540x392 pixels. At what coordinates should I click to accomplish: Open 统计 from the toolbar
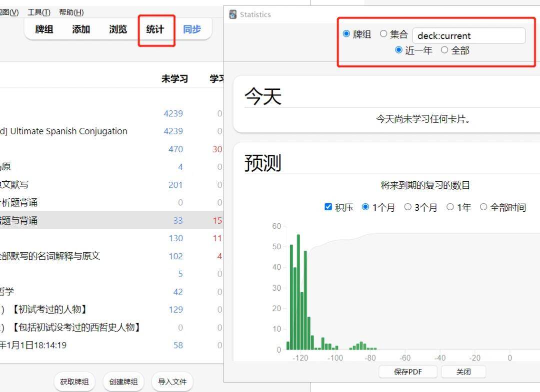[x=155, y=29]
